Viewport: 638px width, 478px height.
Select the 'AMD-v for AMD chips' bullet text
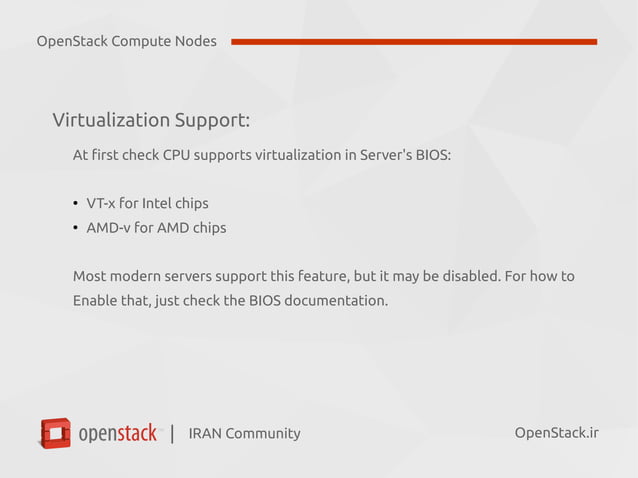156,228
